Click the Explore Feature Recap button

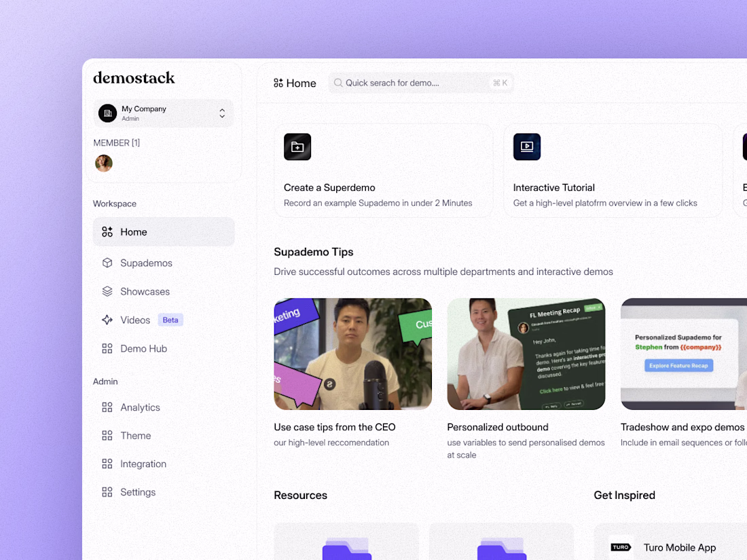(678, 366)
